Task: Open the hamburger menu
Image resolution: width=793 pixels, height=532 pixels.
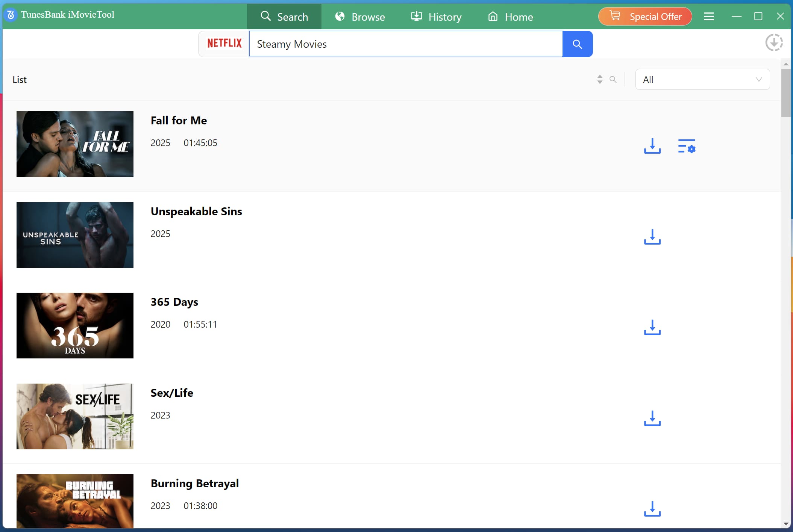Action: pos(709,17)
